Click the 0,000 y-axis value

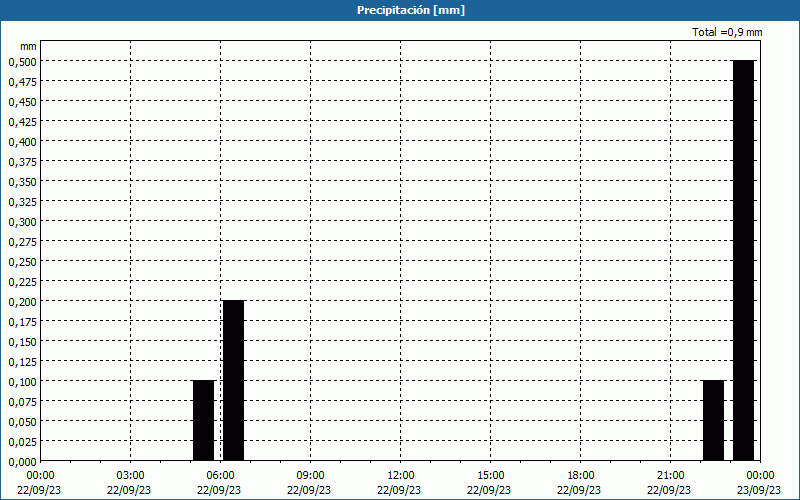[x=22, y=461]
